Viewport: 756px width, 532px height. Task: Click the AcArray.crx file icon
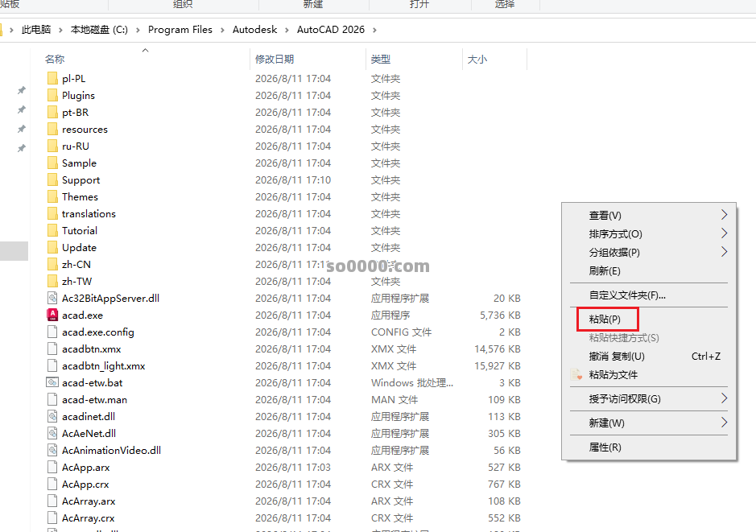click(52, 518)
